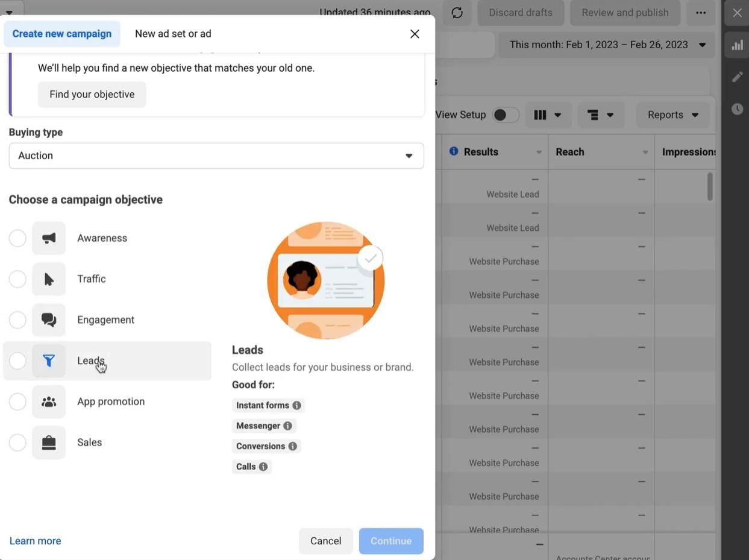Select the Awareness objective radio button
Screen dimensions: 749x560
(x=17, y=238)
